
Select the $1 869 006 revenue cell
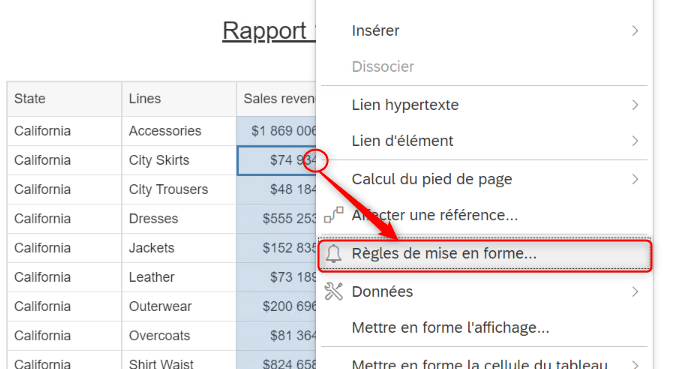pyautogui.click(x=277, y=131)
